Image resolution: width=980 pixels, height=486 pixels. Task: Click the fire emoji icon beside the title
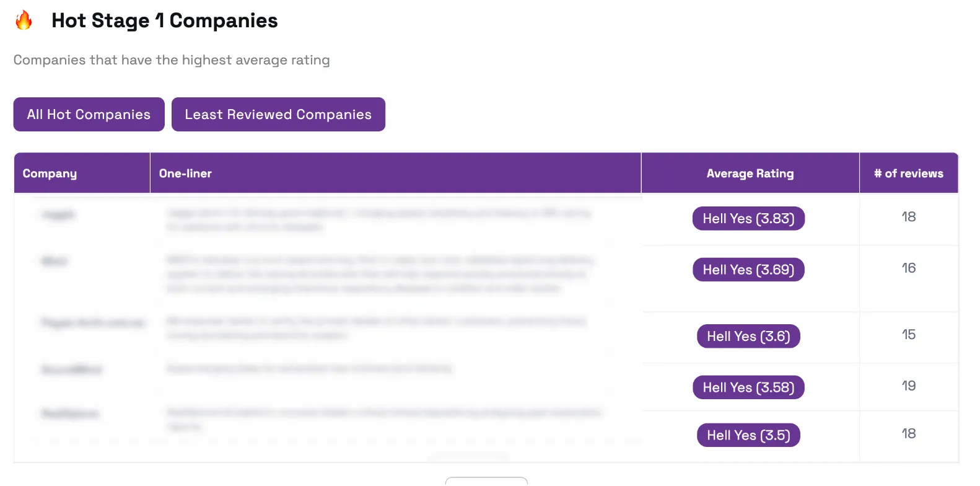24,20
